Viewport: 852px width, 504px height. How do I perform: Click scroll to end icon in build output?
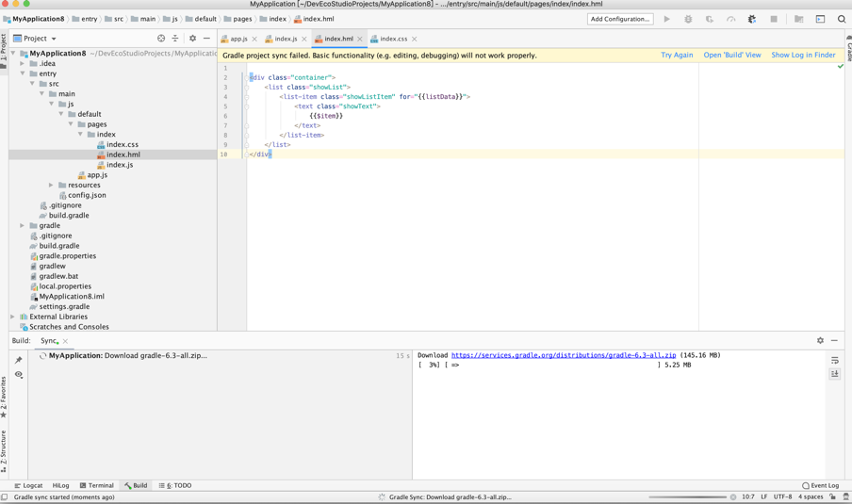(x=835, y=374)
